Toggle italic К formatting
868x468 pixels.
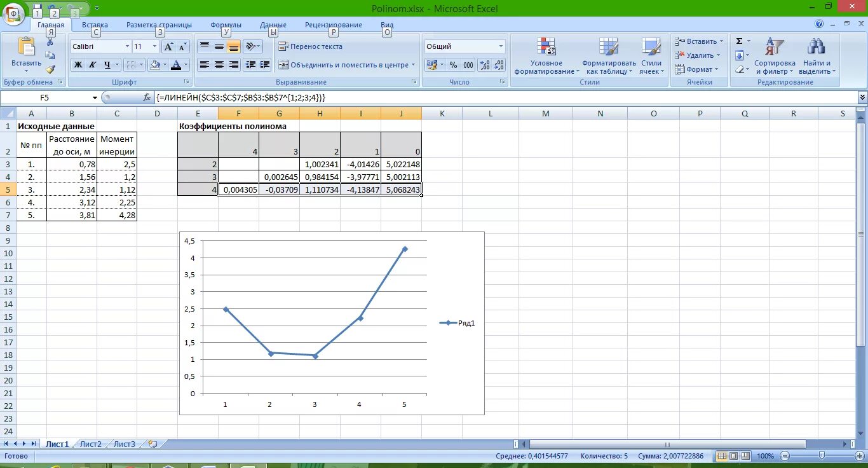point(92,65)
